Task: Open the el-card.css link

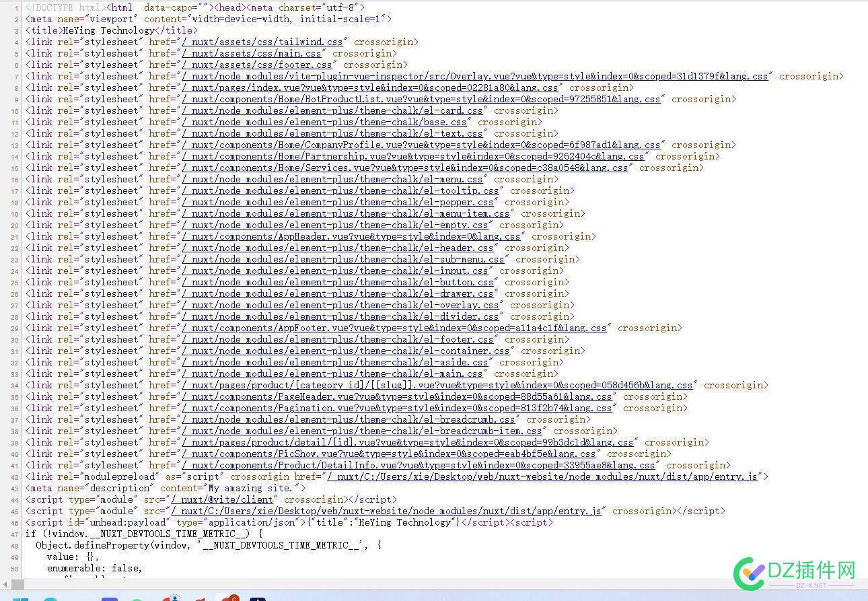Action: tap(332, 110)
